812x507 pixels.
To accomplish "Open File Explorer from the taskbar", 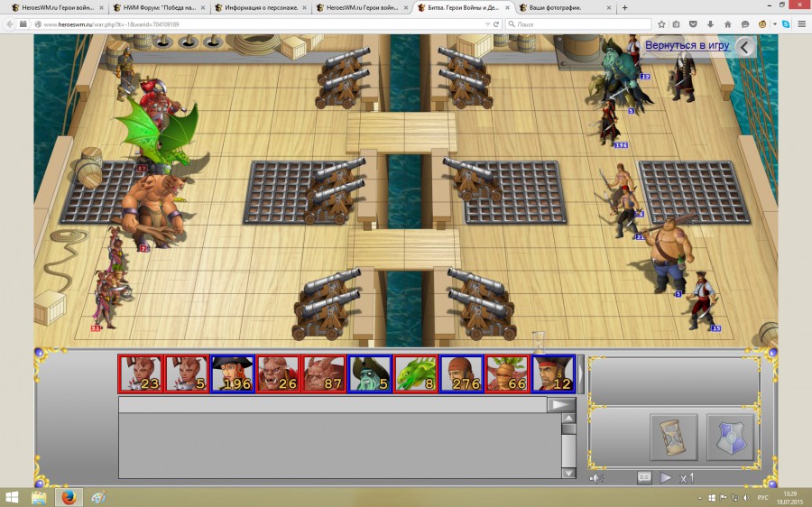I will pyautogui.click(x=39, y=498).
